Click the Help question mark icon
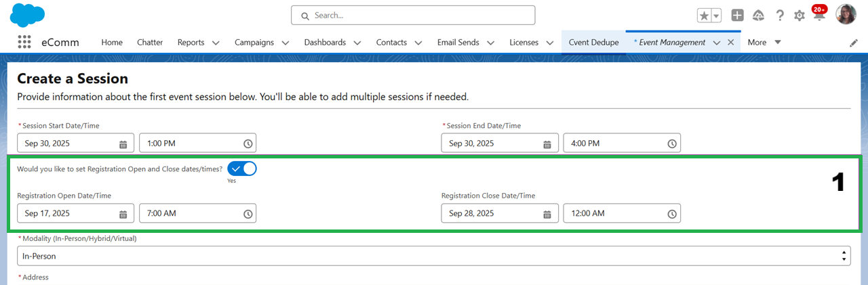Viewport: 868px width, 285px height. tap(780, 16)
